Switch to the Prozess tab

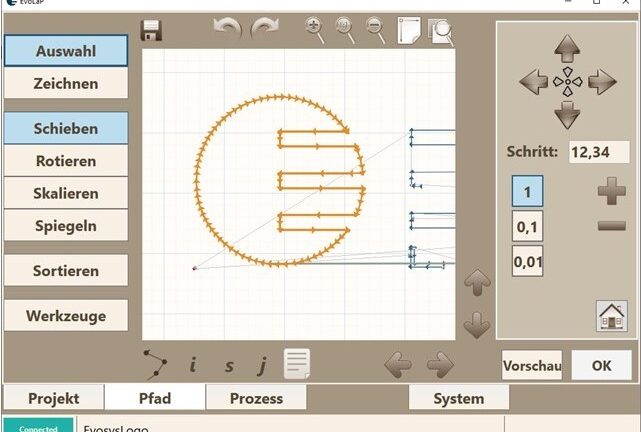pos(256,398)
